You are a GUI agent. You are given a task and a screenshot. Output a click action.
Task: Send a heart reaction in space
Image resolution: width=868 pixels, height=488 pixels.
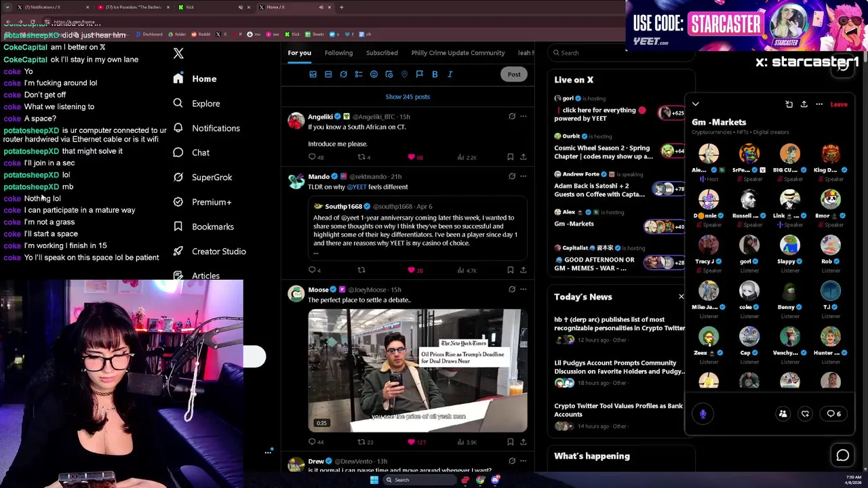pos(805,413)
